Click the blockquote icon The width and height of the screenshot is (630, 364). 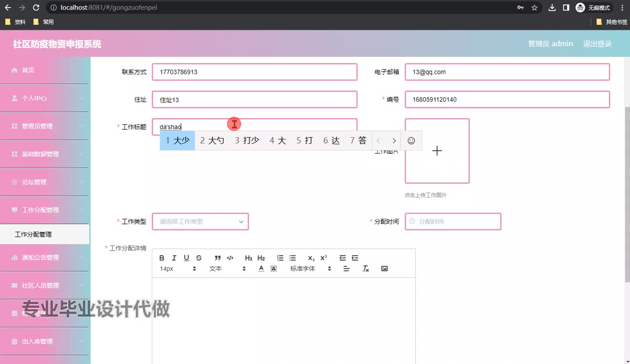pyautogui.click(x=217, y=258)
